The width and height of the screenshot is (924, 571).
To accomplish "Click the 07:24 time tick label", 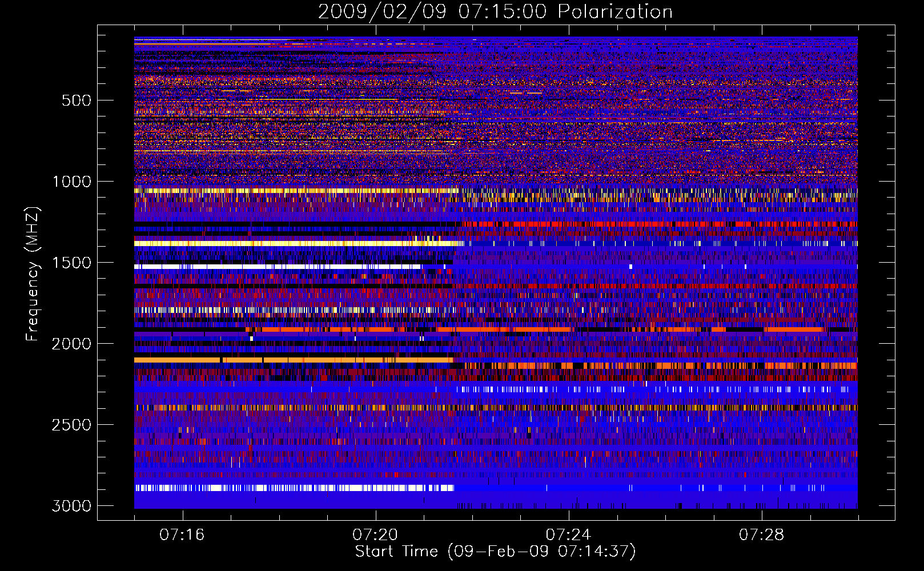I will pos(568,535).
